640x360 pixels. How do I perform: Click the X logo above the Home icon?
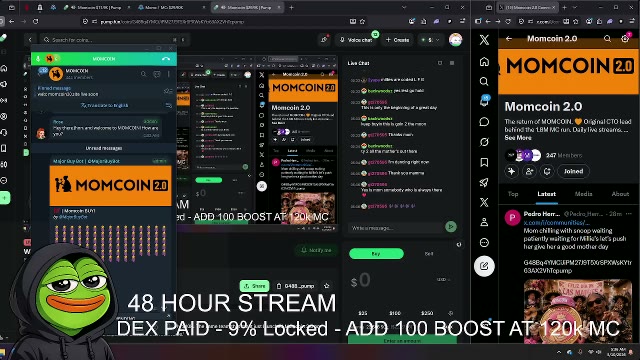point(484,40)
